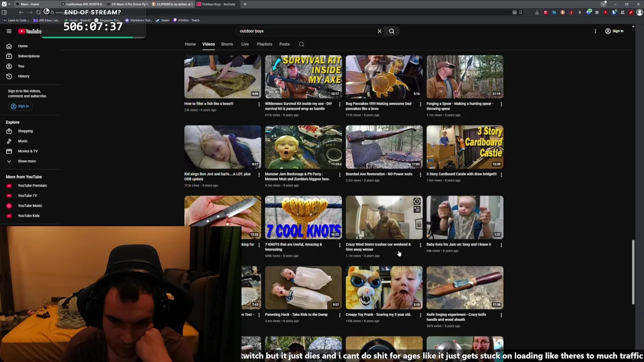Click the channel search magnifier icon
The width and height of the screenshot is (644, 362).
301,44
